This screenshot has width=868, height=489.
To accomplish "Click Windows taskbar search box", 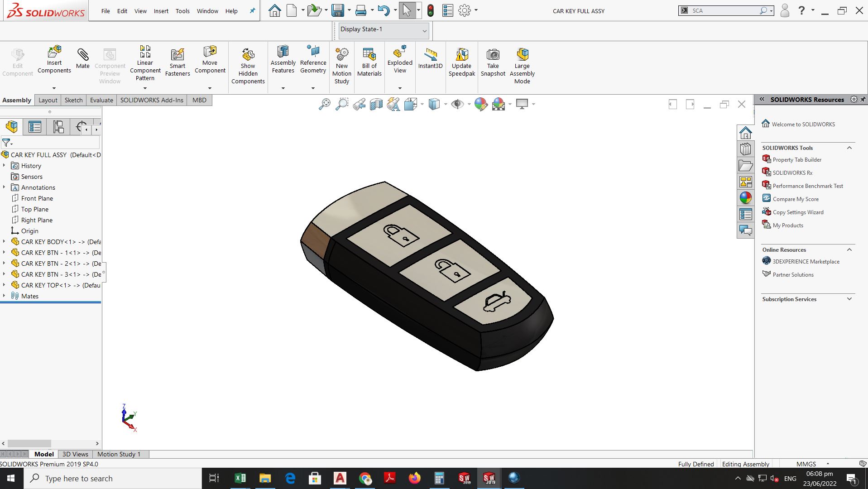I will click(113, 479).
